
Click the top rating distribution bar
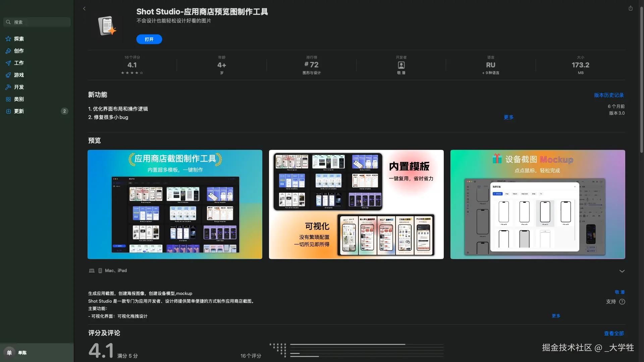367,344
